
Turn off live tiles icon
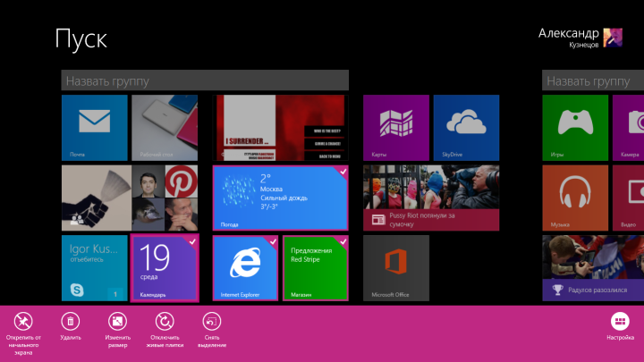tap(165, 321)
